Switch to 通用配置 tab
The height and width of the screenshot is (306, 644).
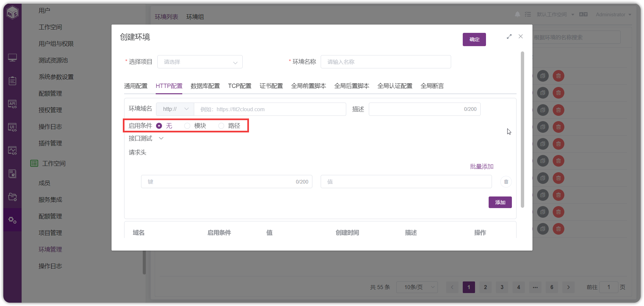tap(136, 86)
